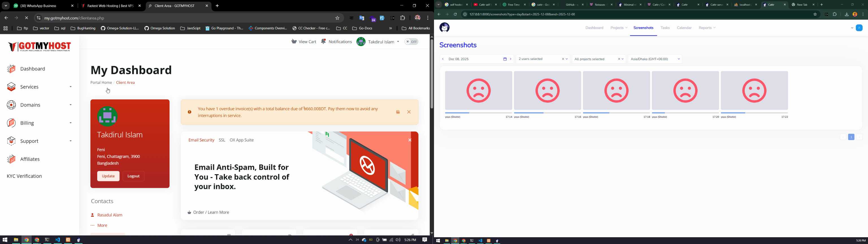The width and height of the screenshot is (868, 244).
Task: Bookmark the GOTMYHOST page with the star
Action: (337, 18)
